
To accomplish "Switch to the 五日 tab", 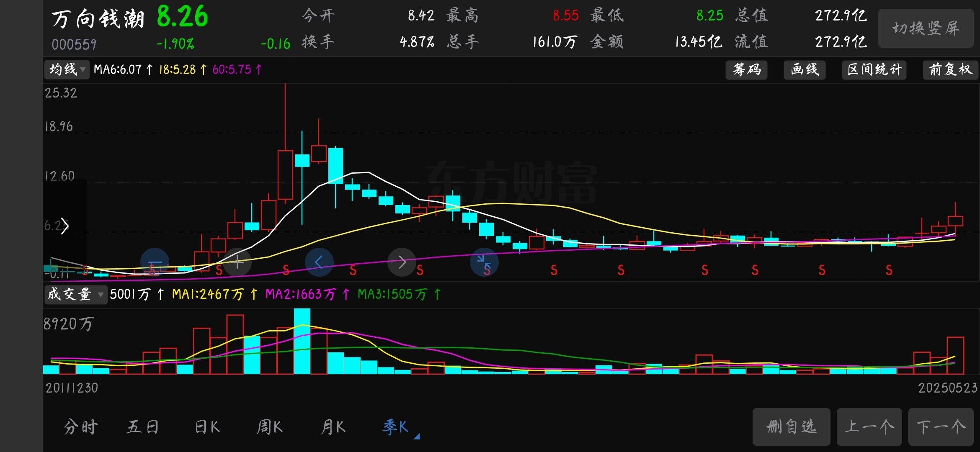I will pos(143,427).
